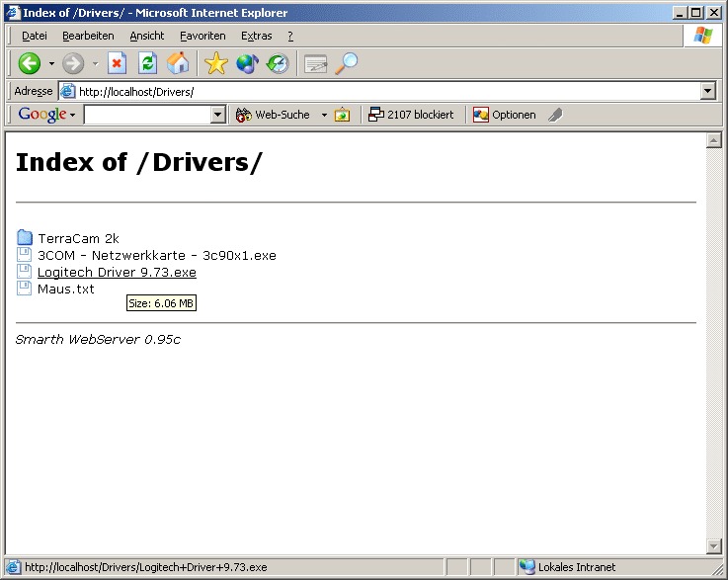Open the Favoriten menu
The width and height of the screenshot is (728, 580).
[202, 36]
